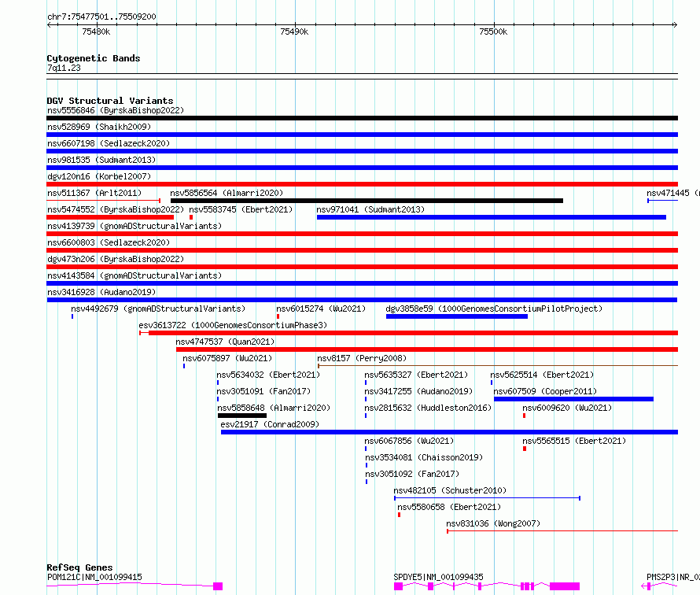Open nsv5625514 (Ebert2021) label

point(542,375)
